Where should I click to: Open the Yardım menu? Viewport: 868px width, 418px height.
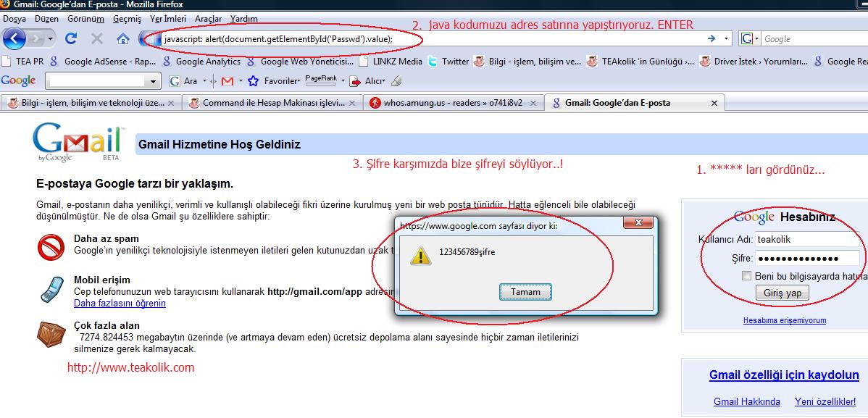click(244, 19)
